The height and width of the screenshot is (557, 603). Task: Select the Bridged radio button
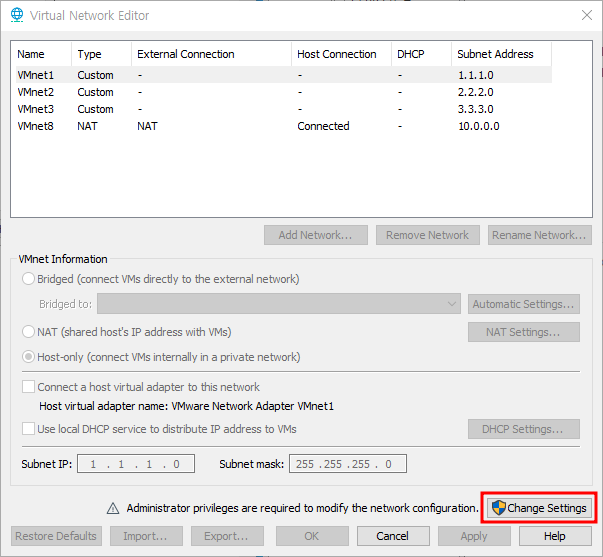tap(28, 279)
